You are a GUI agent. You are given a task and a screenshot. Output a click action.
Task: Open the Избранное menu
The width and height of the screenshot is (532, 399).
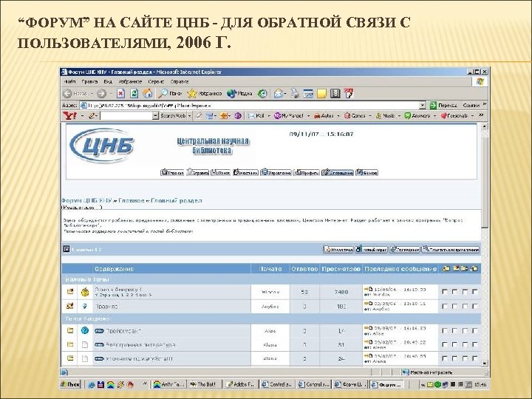(130, 82)
